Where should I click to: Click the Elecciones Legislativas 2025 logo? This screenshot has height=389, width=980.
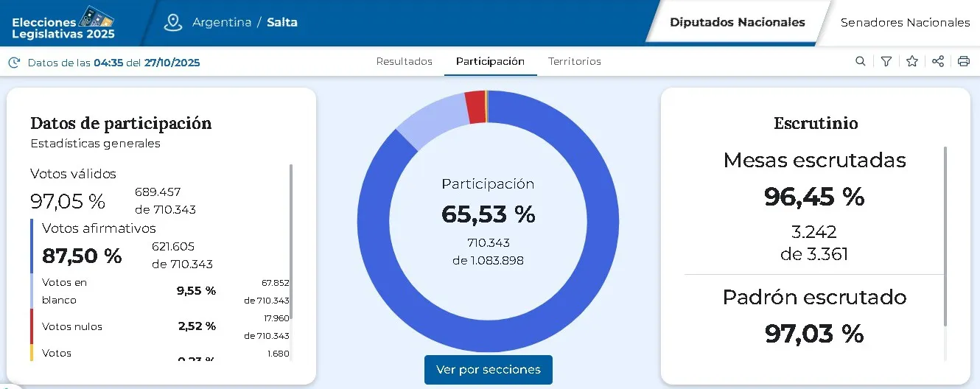pyautogui.click(x=63, y=24)
